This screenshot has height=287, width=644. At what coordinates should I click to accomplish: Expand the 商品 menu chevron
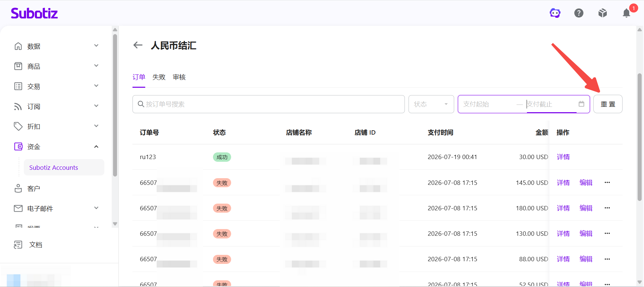(96, 66)
